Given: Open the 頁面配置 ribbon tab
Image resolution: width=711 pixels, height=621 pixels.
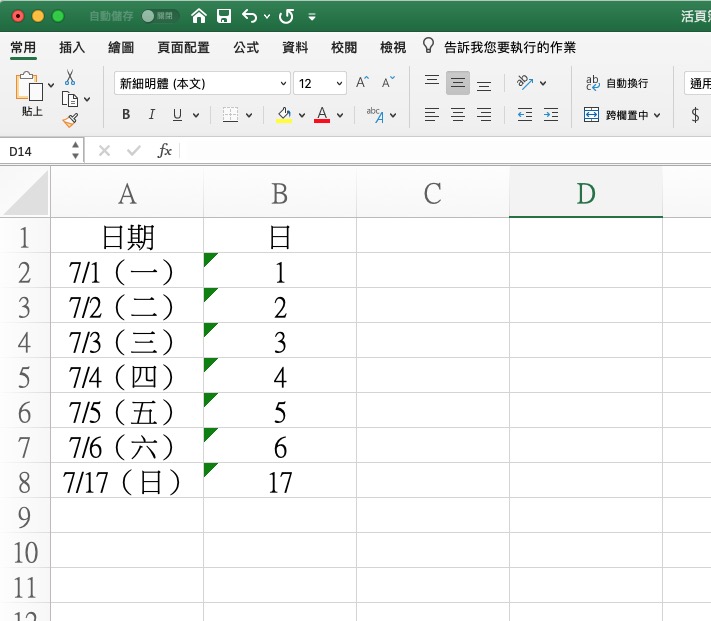Looking at the screenshot, I should (184, 47).
